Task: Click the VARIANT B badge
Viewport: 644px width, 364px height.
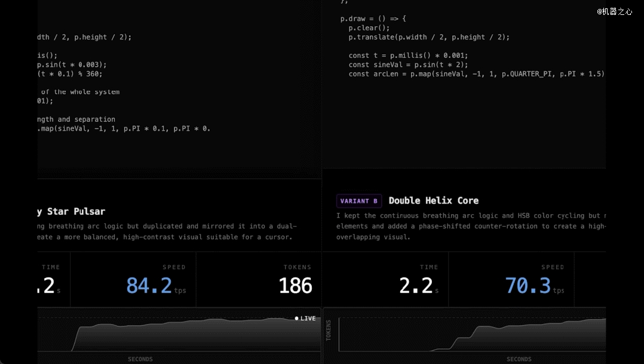Action: pos(358,201)
